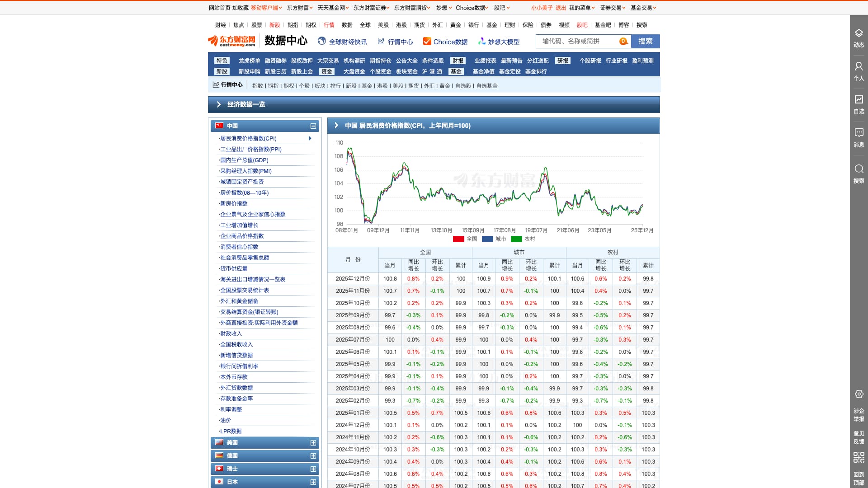868x488 pixels.
Task: Open 妙想大模型 via its icon
Action: [481, 41]
